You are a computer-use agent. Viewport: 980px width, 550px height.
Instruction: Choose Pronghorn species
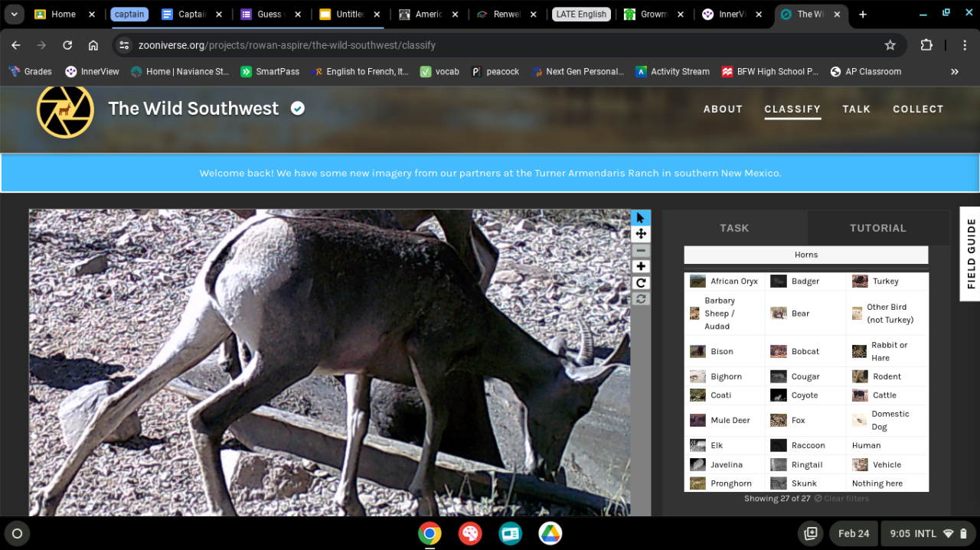tap(724, 483)
